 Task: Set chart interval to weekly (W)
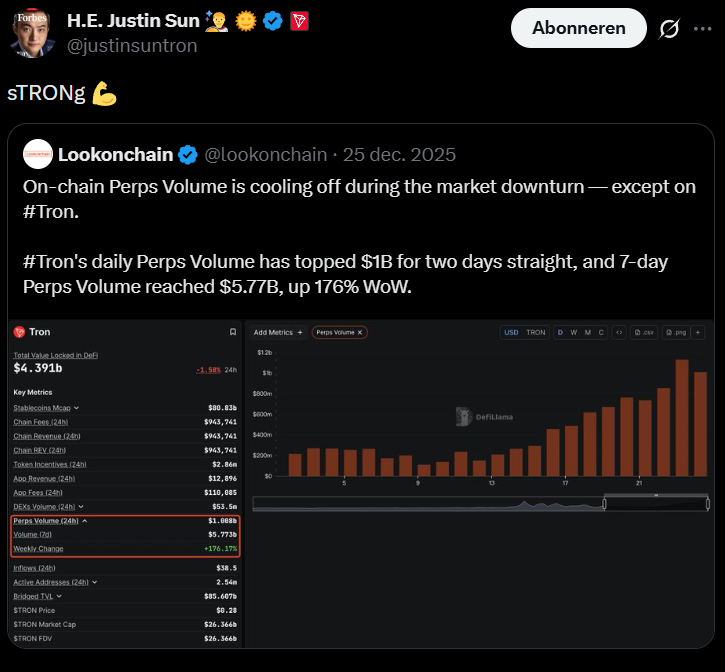tap(573, 332)
